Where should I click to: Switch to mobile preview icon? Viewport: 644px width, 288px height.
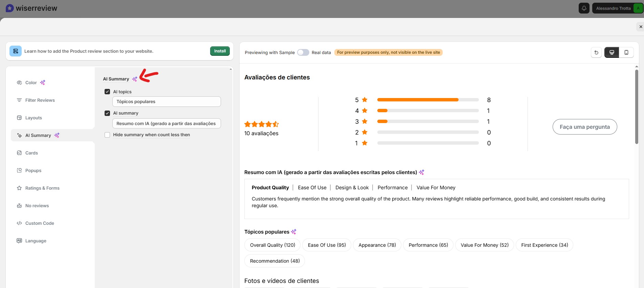626,52
